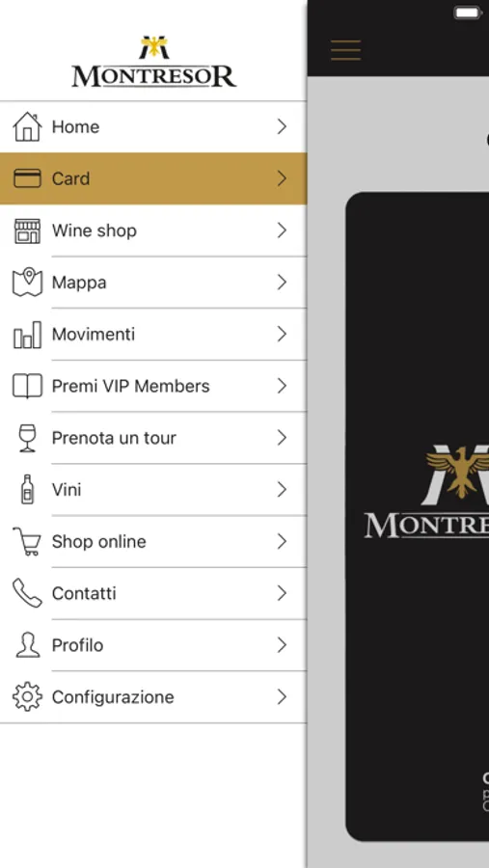Screen dimensions: 489x868
Task: Tap the bottle icon next to Vini
Action: (27, 489)
